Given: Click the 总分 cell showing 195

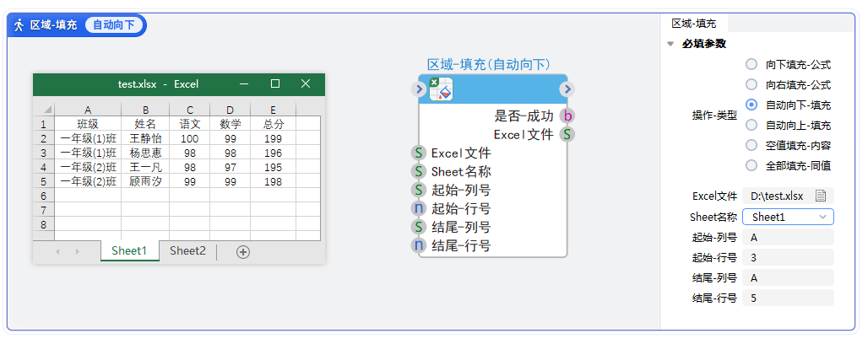Looking at the screenshot, I should point(273,167).
